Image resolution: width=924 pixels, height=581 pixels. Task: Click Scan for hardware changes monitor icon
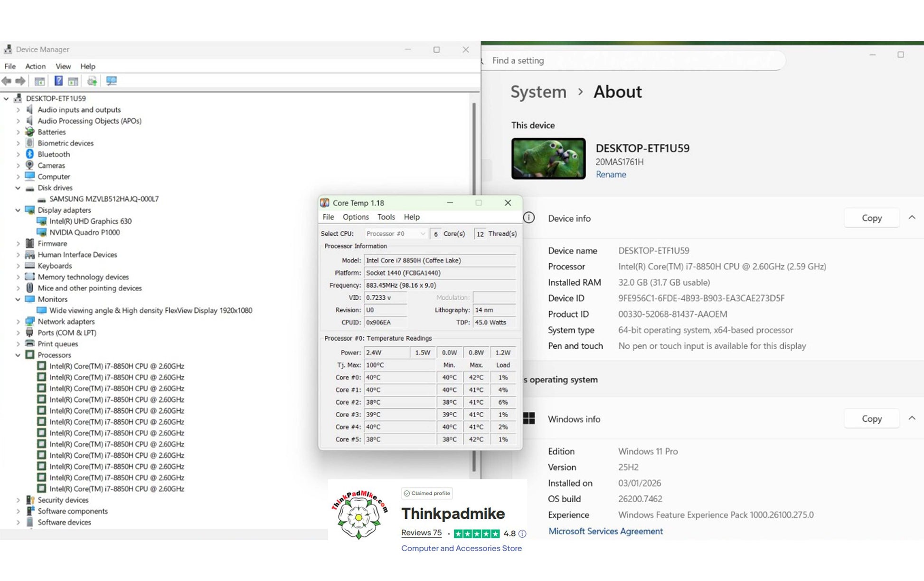112,81
